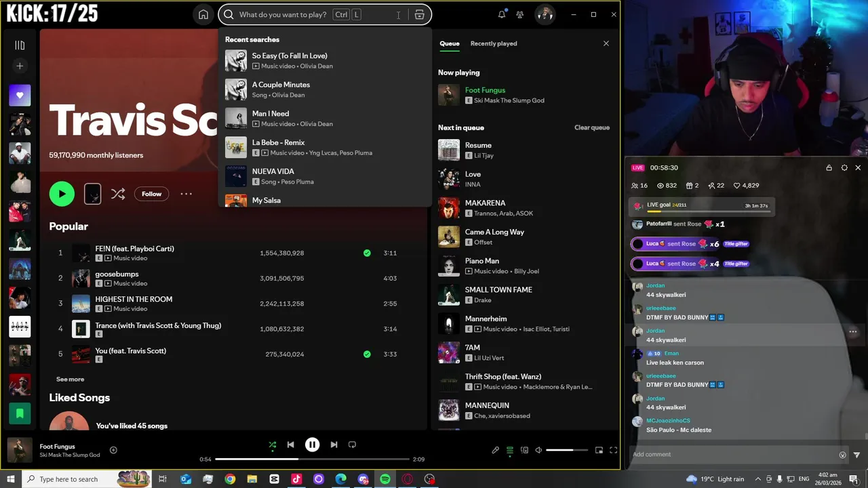Select Piano Man by Billy Joel in queue
This screenshot has height=488, width=868.
pos(524,266)
